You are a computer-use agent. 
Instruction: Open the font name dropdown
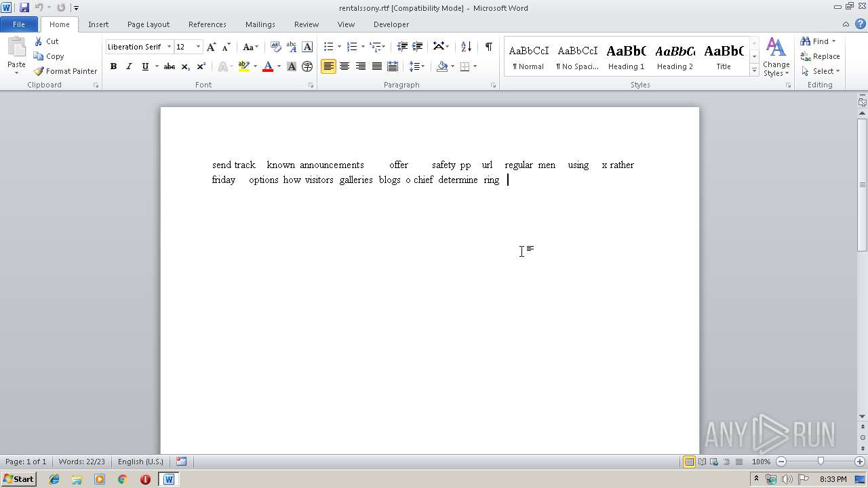point(169,47)
